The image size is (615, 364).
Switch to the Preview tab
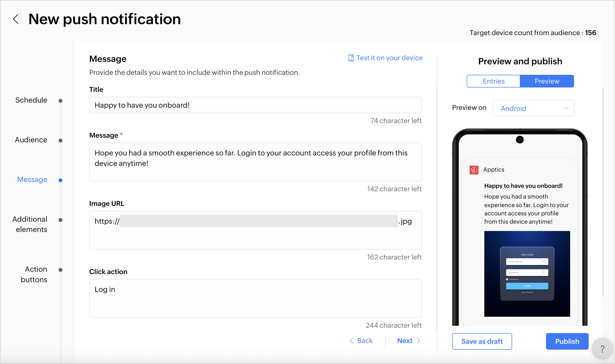547,81
